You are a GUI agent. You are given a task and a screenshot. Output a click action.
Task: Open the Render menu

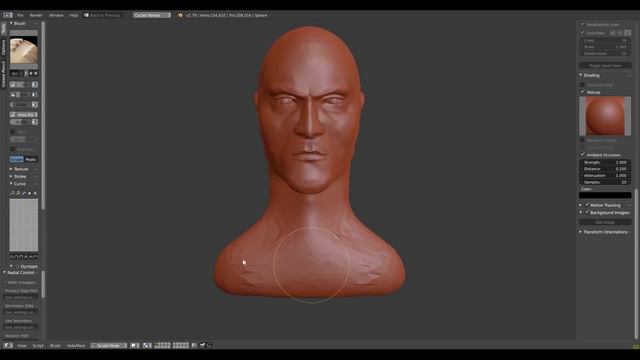click(36, 15)
